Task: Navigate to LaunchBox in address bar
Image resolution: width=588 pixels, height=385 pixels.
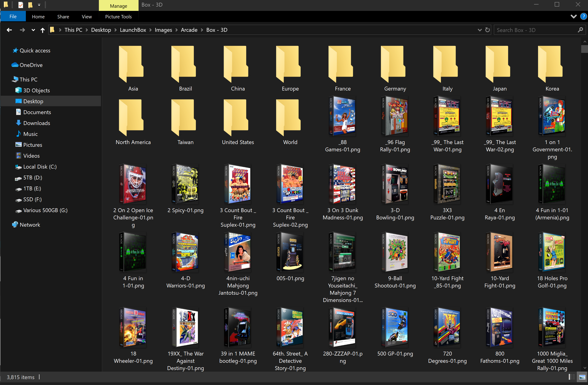Action: (133, 30)
